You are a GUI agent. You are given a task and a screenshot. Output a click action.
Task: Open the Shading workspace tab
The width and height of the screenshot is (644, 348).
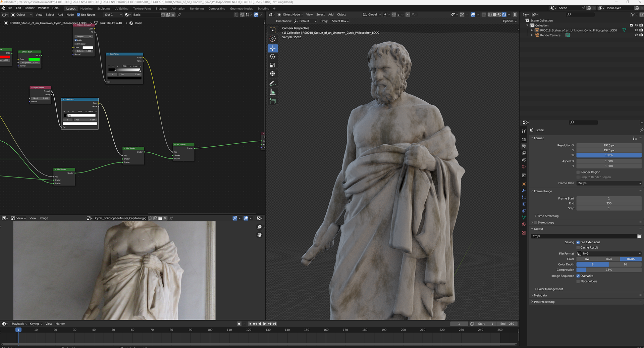161,8
